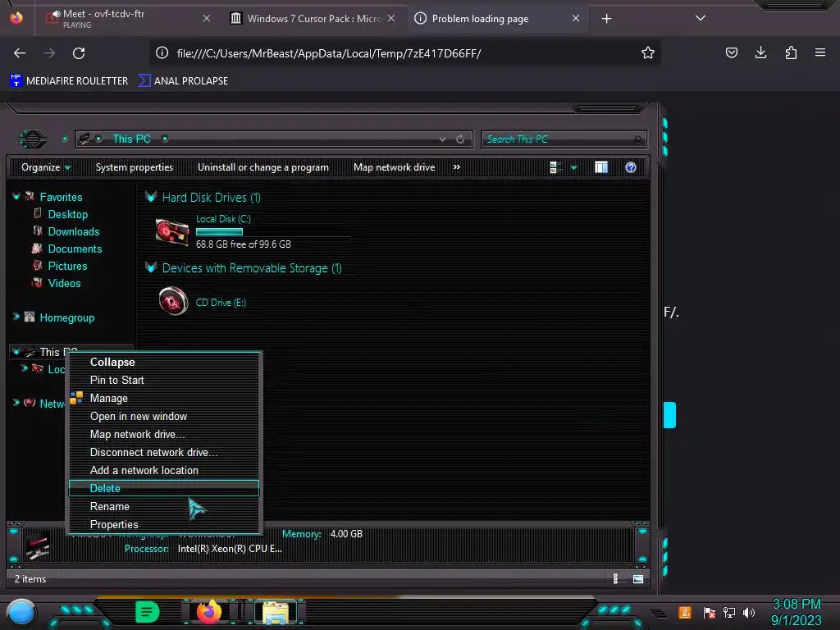The image size is (840, 630).
Task: Click Map network drive toolbar button
Action: 395,167
